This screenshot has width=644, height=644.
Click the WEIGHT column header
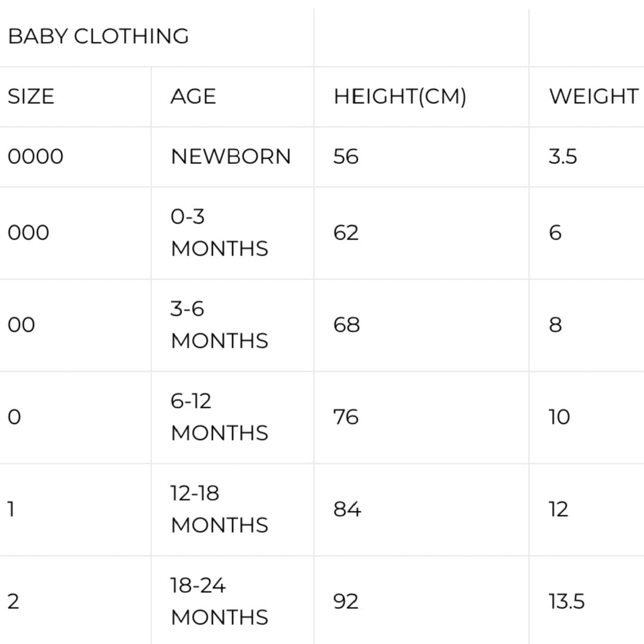coord(593,97)
